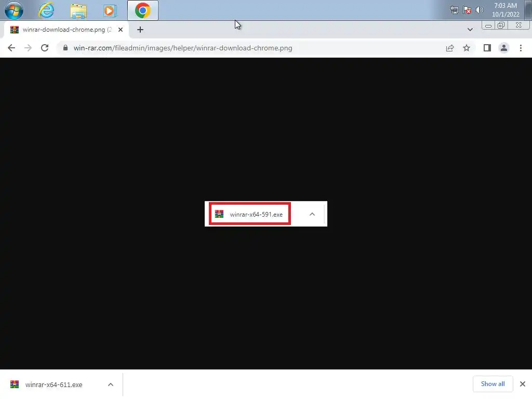Launch Internet Explorer from the taskbar
Viewport: 532px width, 399px height.
point(46,10)
